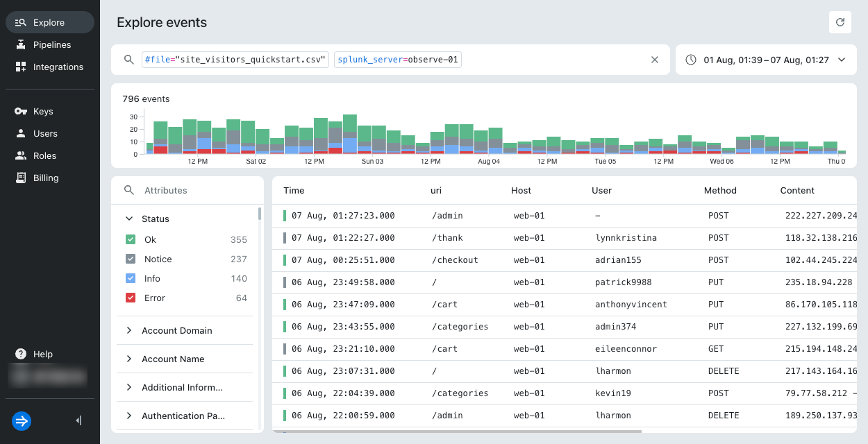Clear the query with the X icon
This screenshot has height=444, width=868.
tap(654, 60)
